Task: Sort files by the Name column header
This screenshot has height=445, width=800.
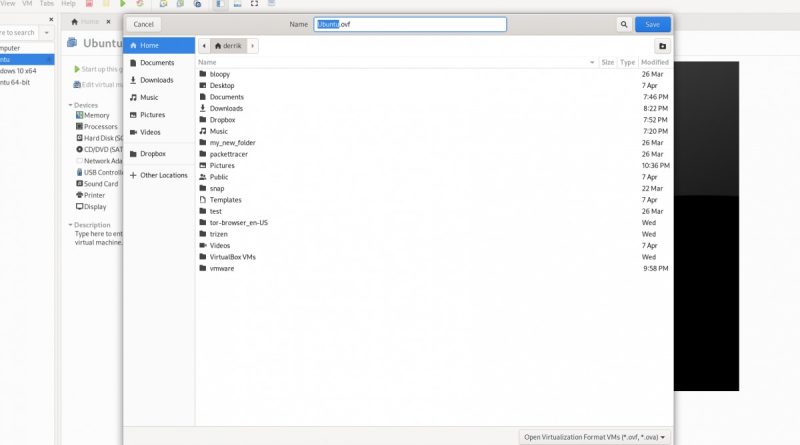Action: click(397, 62)
